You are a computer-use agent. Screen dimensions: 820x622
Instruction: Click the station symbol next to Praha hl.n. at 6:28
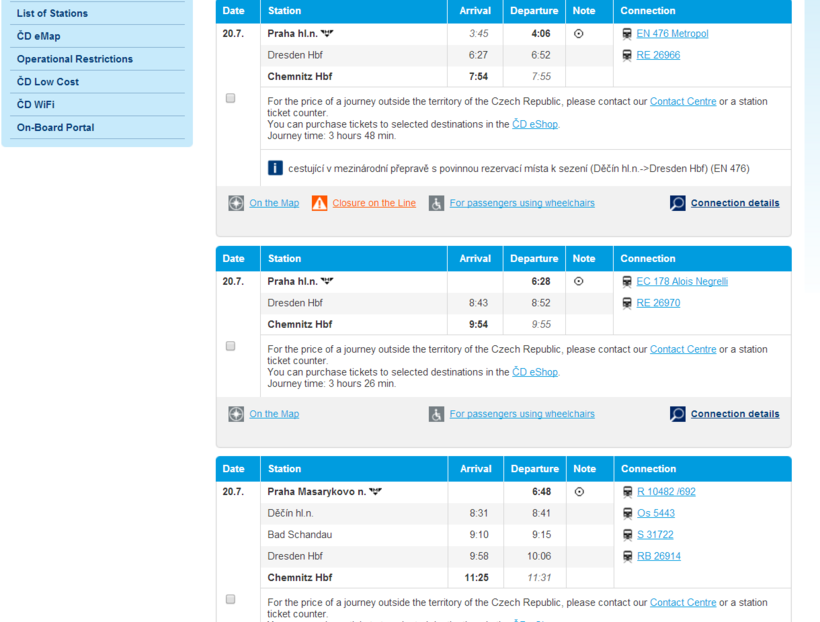coord(327,281)
